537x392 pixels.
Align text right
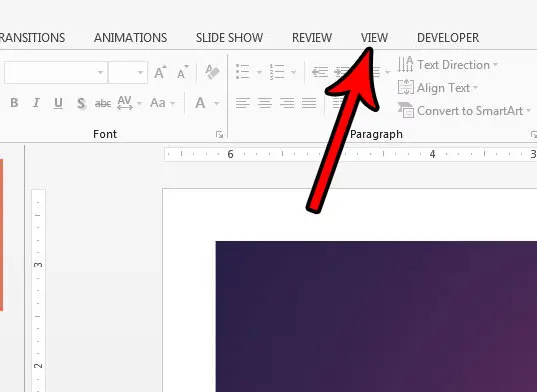[x=287, y=103]
